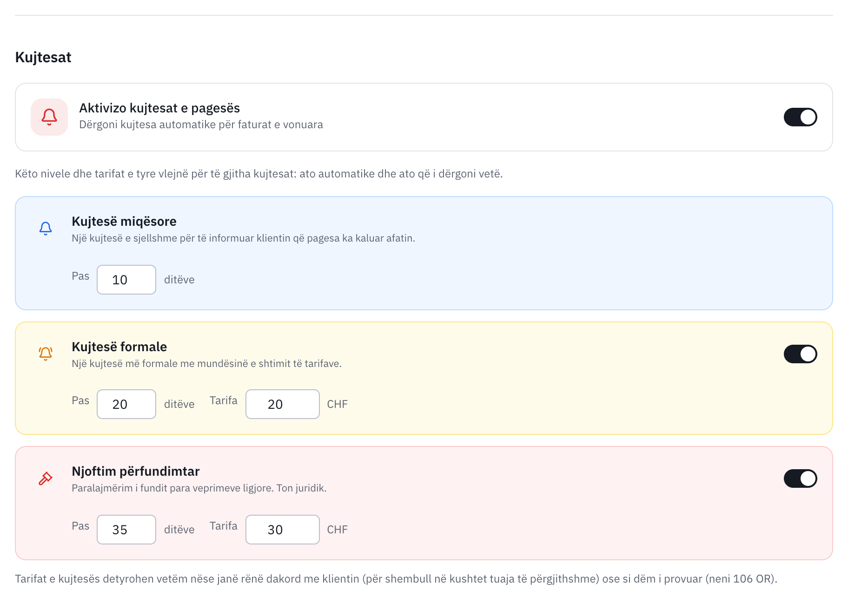Toggle off the Kujtesë formale switch

(800, 354)
